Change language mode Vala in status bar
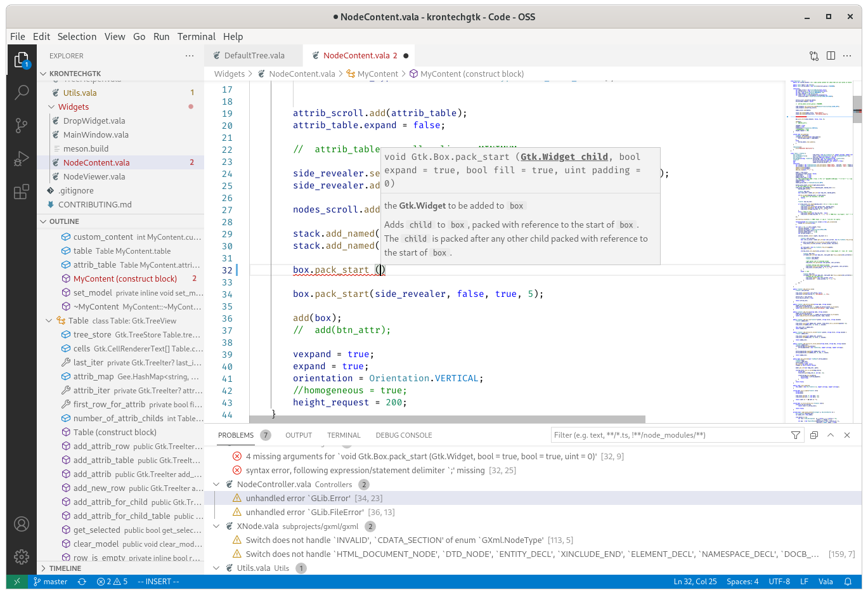This screenshot has width=868, height=595. [826, 582]
